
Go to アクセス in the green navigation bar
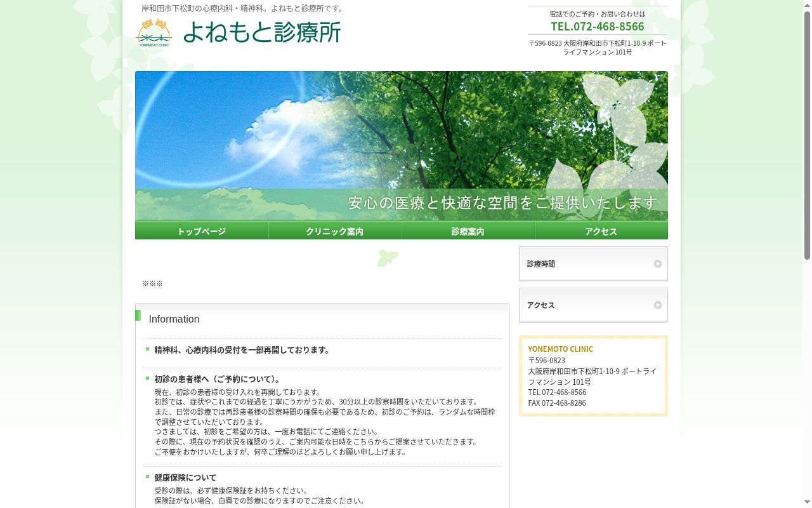point(601,231)
